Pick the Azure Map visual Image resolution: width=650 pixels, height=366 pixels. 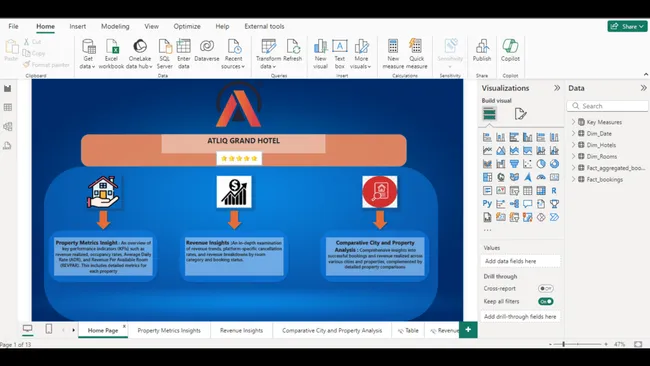point(527,177)
